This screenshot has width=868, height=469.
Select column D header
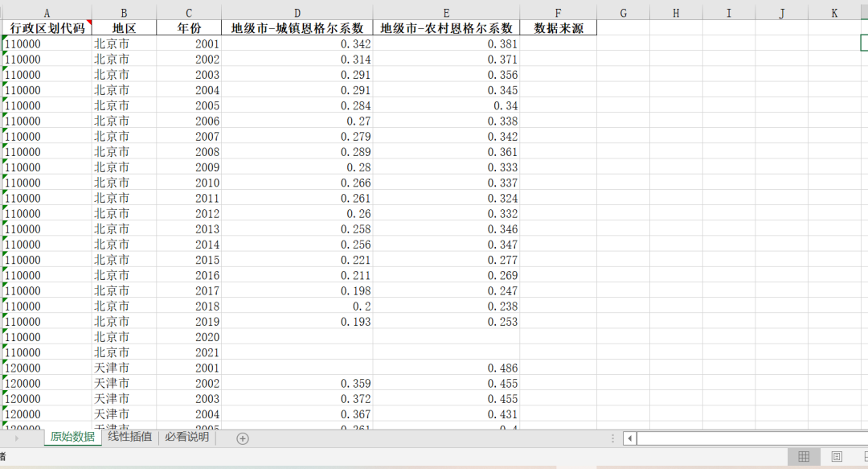[297, 14]
